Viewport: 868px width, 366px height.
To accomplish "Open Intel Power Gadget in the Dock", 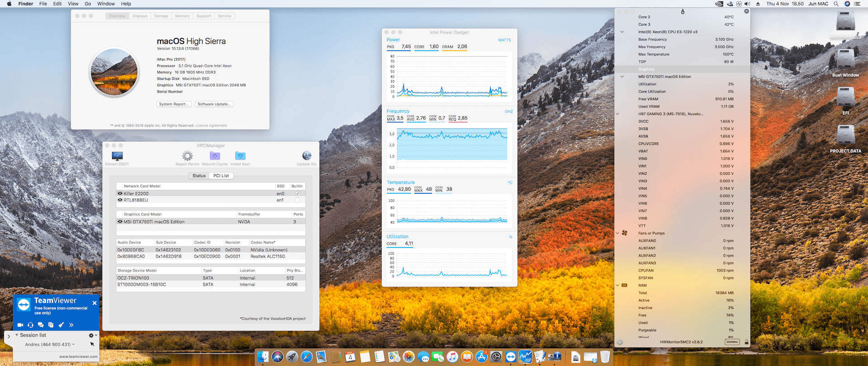I will [x=525, y=357].
